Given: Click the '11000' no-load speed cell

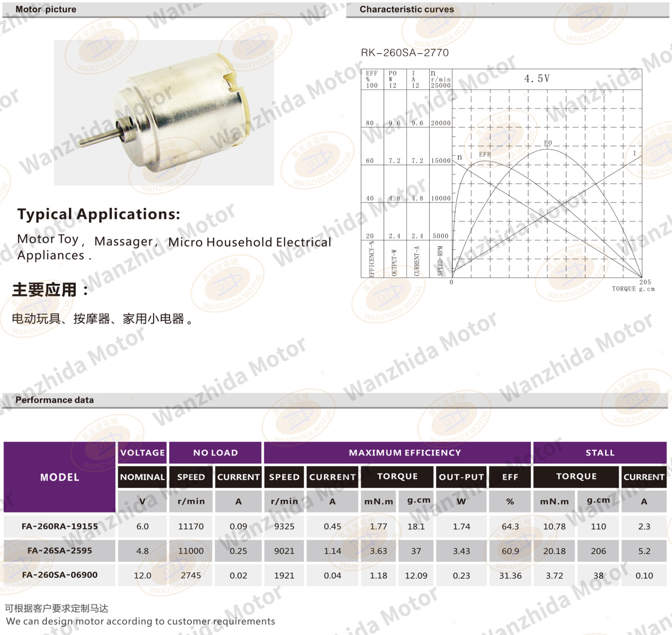Looking at the screenshot, I should point(191,551).
